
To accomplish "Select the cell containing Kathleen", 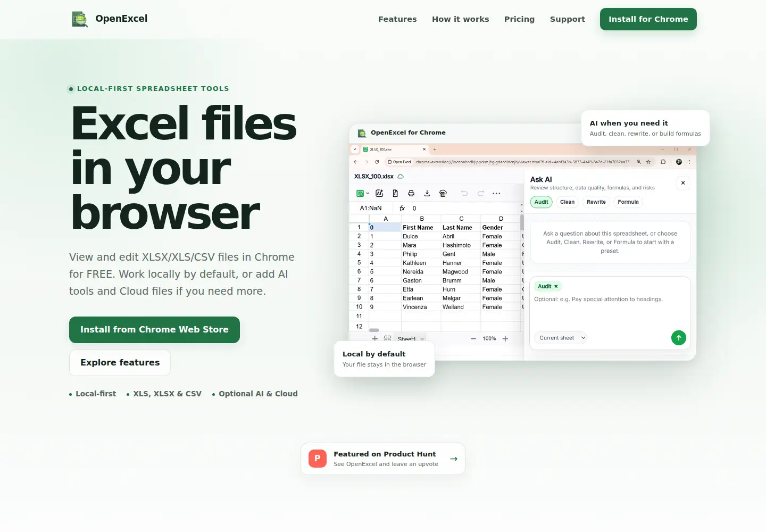I will (x=421, y=263).
